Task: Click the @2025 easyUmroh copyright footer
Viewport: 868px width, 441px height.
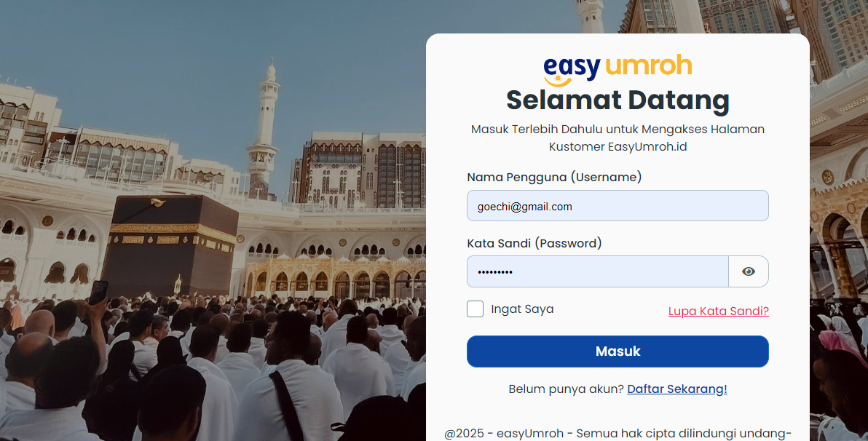Action: (x=618, y=433)
